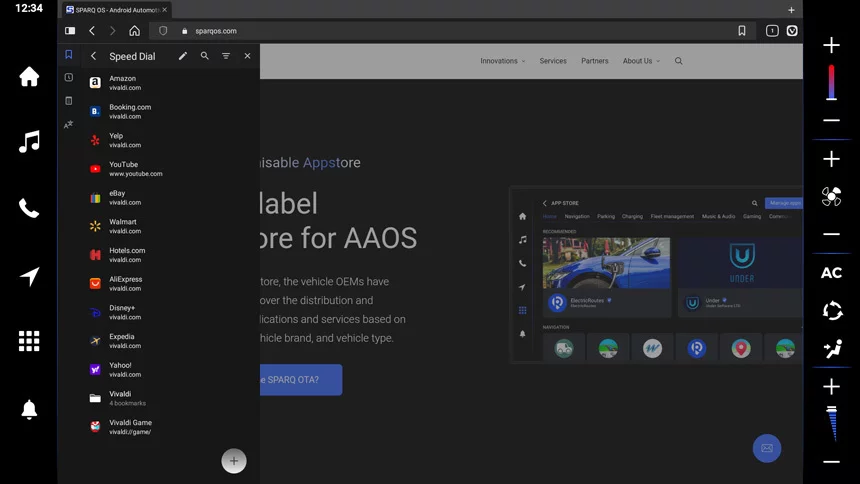Open the Partners page
Image resolution: width=860 pixels, height=484 pixels.
[x=595, y=61]
